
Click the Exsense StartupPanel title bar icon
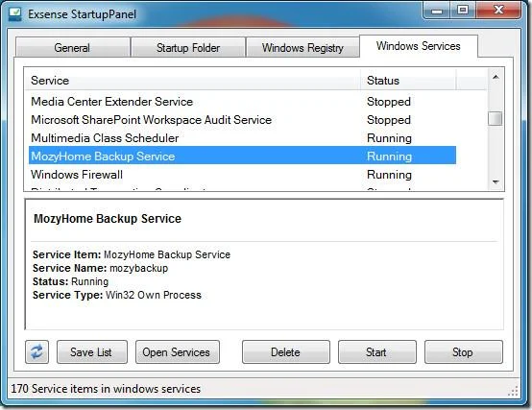15,14
